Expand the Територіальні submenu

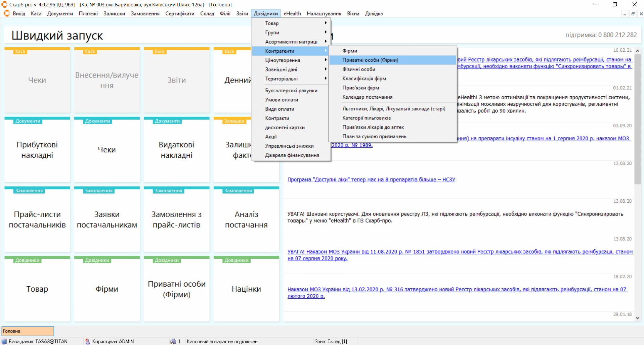tap(291, 79)
